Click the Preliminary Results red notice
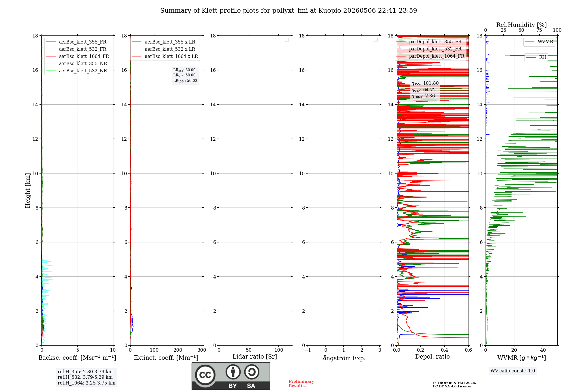This screenshot has height=392, width=577. 301,384
